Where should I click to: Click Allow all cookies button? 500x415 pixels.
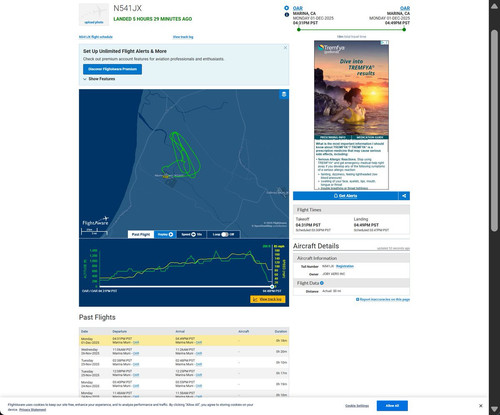coord(392,406)
